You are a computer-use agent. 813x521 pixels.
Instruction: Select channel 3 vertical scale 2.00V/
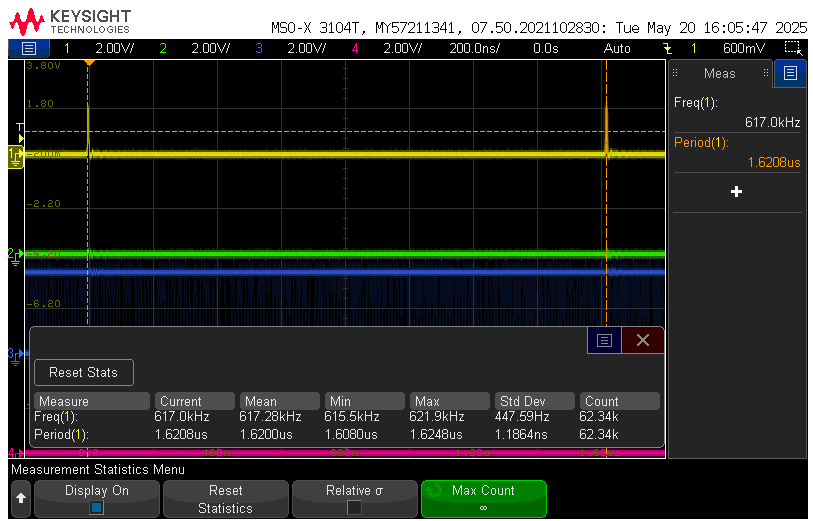[306, 49]
